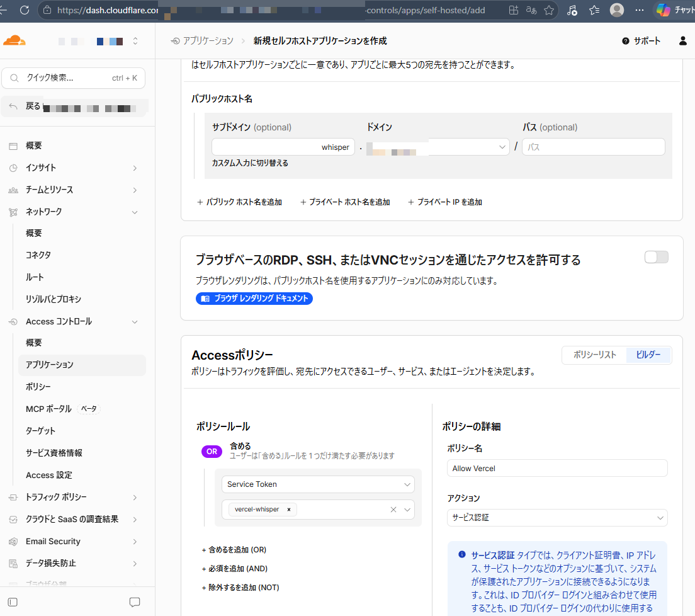Image resolution: width=695 pixels, height=616 pixels.
Task: Click the translate page icon
Action: [531, 10]
